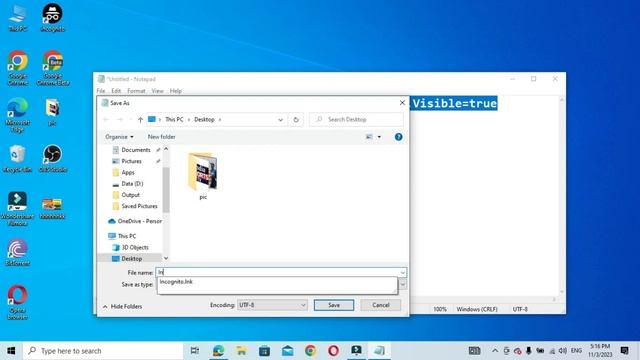Click the Save button

click(x=334, y=305)
